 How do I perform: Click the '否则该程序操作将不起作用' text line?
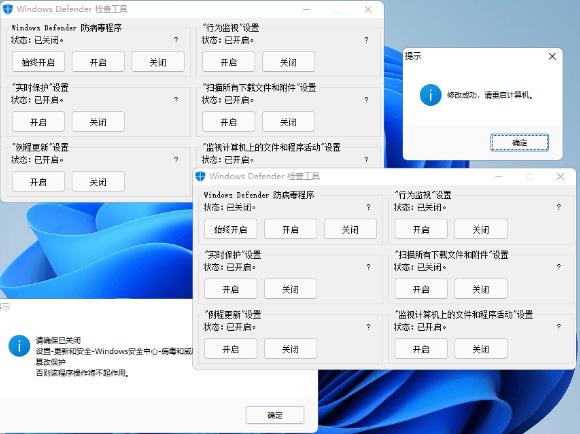click(82, 373)
